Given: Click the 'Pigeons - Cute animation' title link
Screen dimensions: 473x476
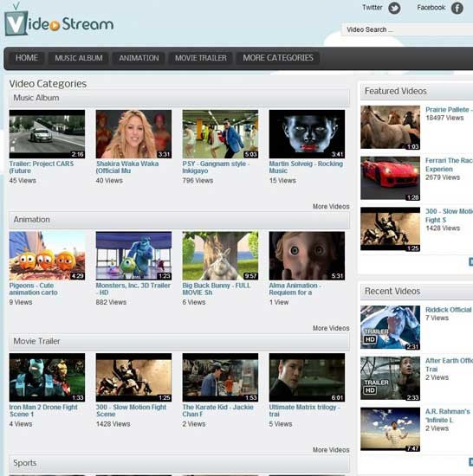Looking at the screenshot, I should click(x=34, y=289).
